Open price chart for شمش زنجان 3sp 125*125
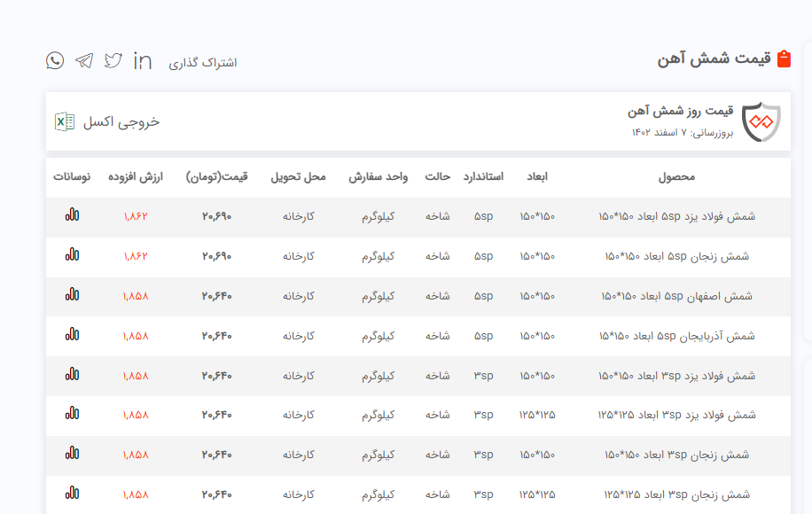812x514 pixels. [72, 494]
